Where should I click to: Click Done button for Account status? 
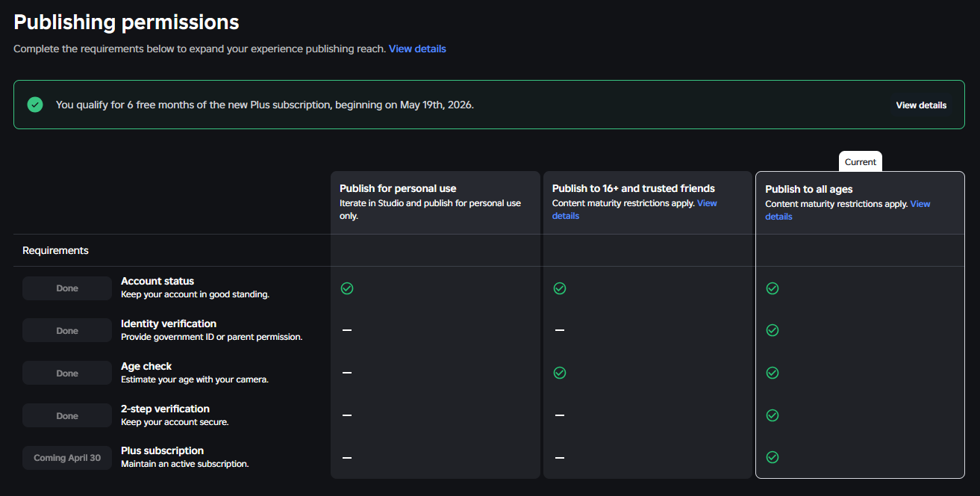[x=67, y=288]
